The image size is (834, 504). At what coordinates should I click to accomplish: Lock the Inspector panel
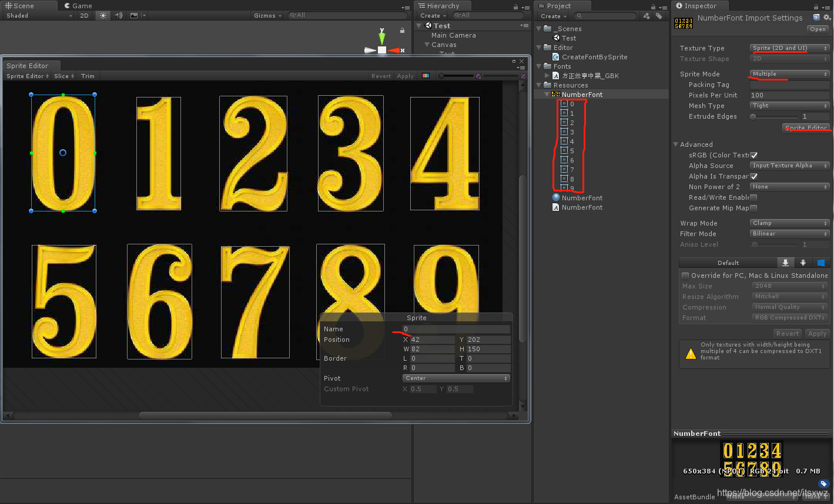click(x=817, y=6)
